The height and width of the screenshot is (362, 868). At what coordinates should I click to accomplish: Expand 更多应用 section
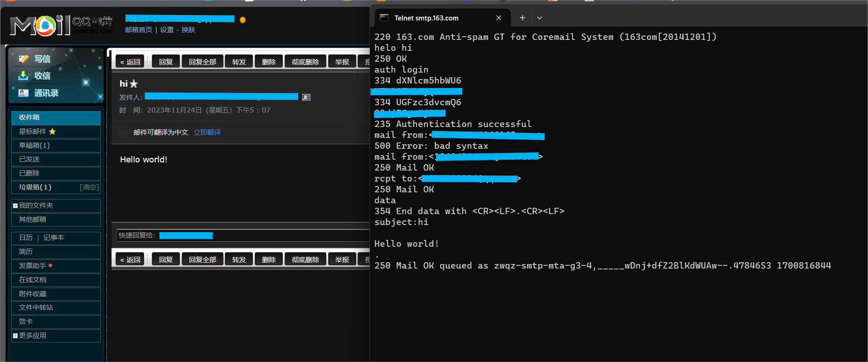15,336
